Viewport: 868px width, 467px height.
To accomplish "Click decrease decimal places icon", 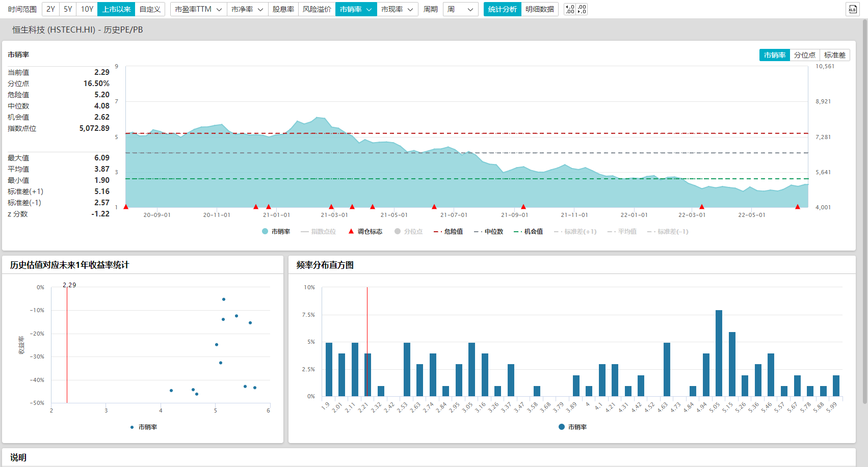I will (582, 9).
